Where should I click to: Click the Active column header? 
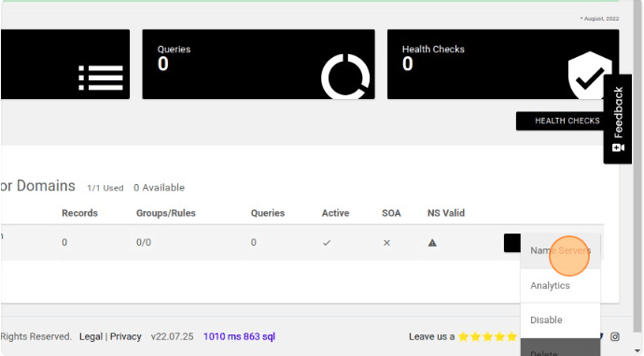336,213
